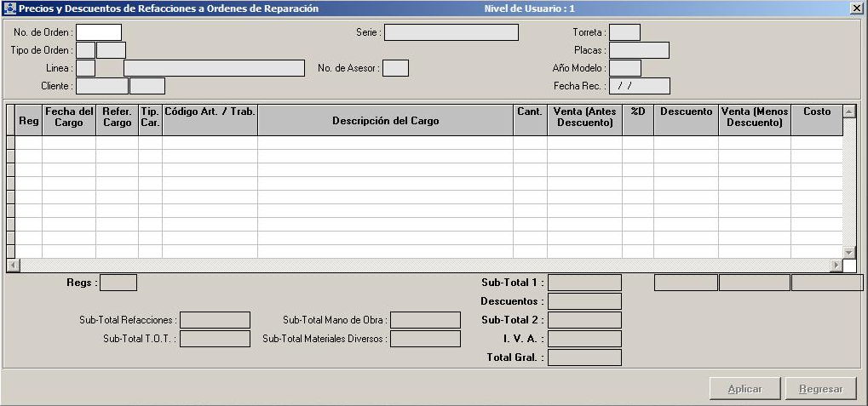Click the Descripción del Cargo column header
The height and width of the screenshot is (406, 868).
[x=385, y=121]
